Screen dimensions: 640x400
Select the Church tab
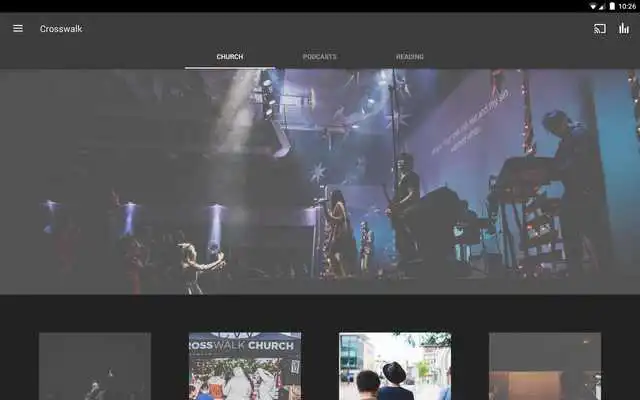click(230, 57)
